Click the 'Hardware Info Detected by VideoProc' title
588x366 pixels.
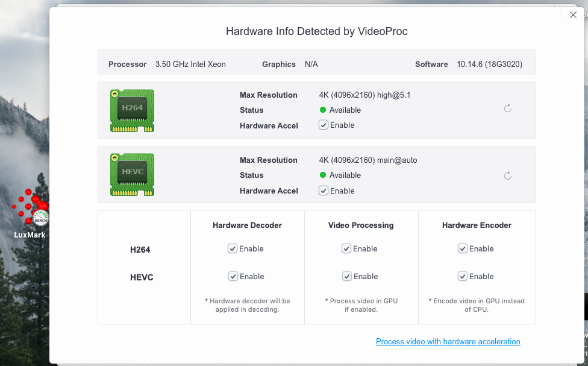[316, 31]
